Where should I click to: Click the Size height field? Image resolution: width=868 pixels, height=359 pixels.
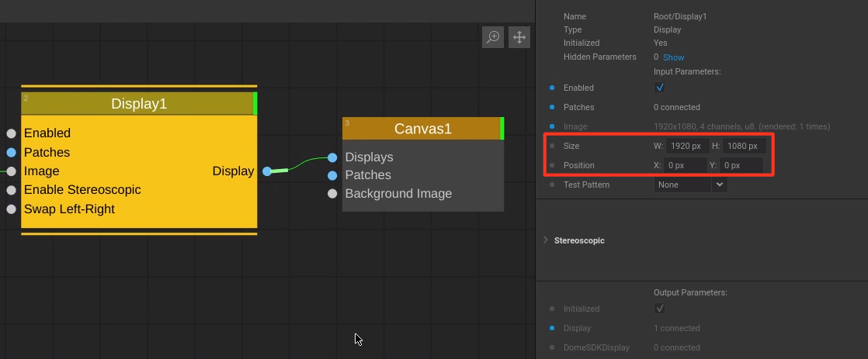point(744,146)
